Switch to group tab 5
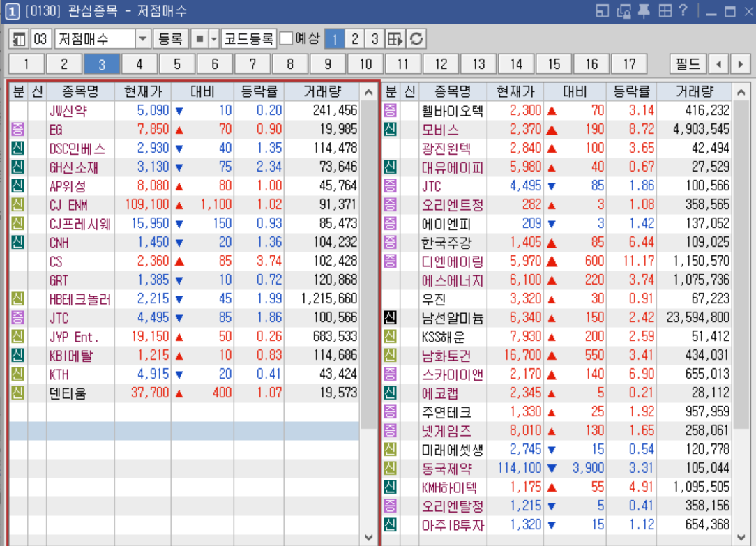The width and height of the screenshot is (756, 546). tap(177, 64)
